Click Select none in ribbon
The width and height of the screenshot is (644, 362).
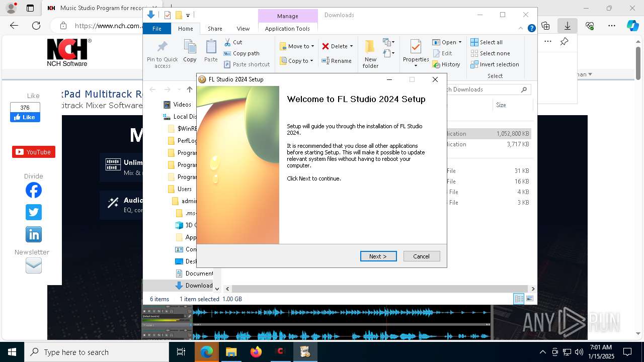(x=491, y=53)
